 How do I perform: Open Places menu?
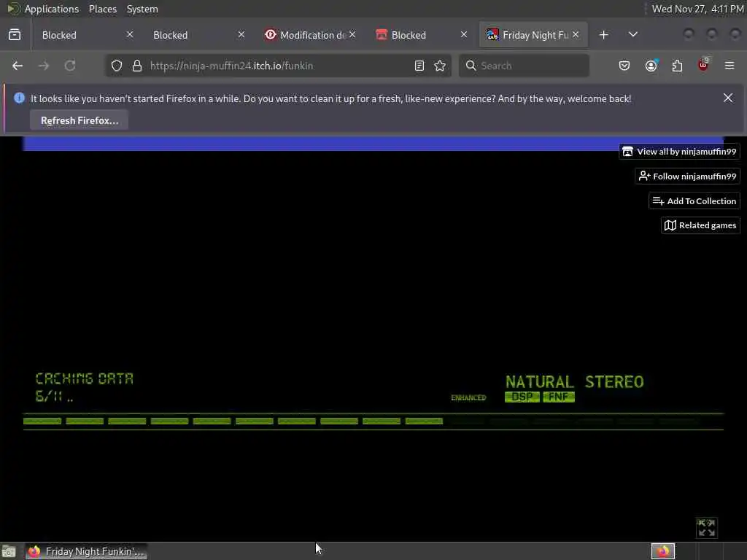click(102, 9)
